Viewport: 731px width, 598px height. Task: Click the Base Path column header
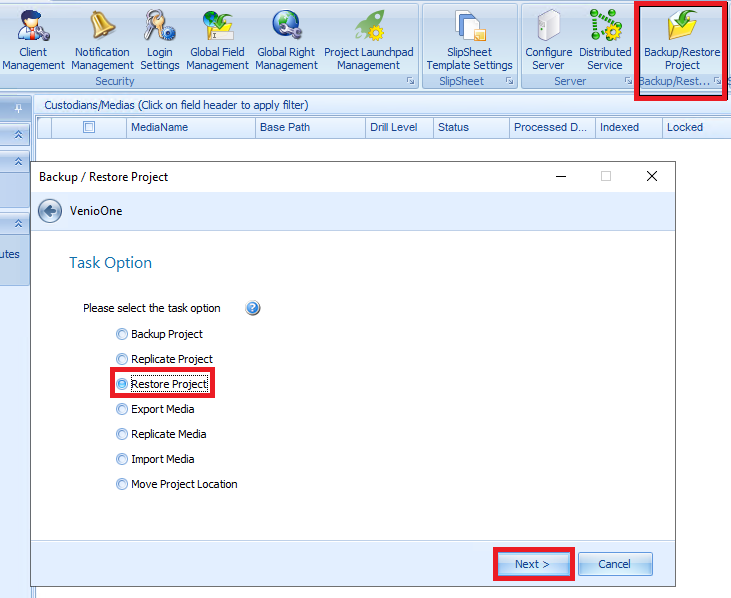click(x=310, y=128)
